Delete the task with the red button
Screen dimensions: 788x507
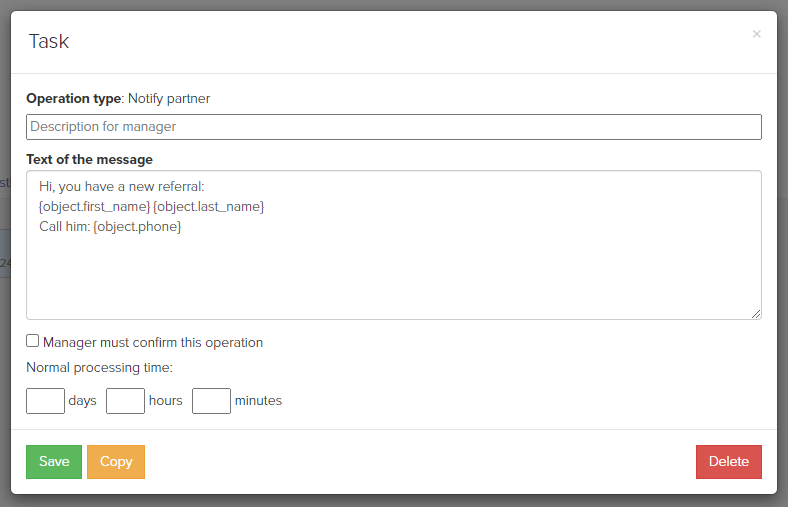729,461
